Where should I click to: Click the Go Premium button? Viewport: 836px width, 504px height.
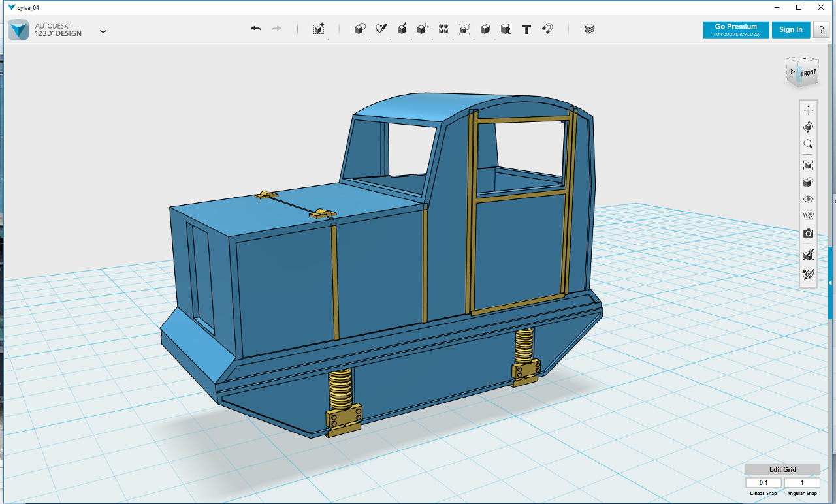736,30
